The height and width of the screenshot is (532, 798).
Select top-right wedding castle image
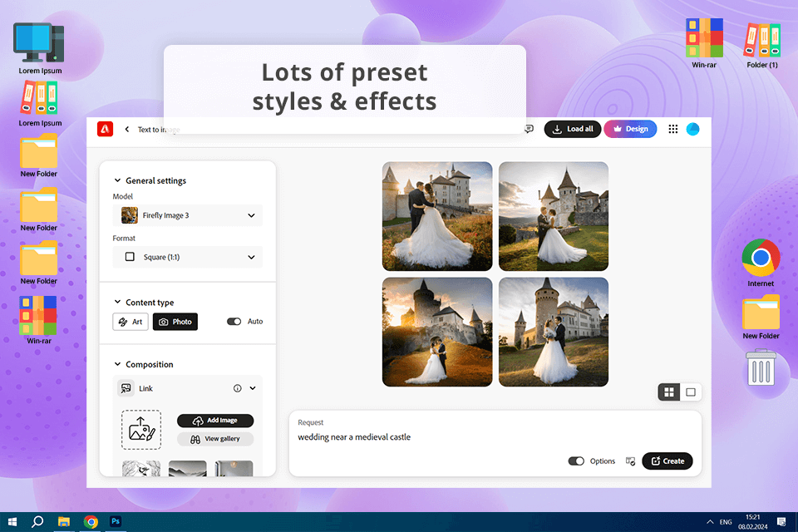click(554, 216)
